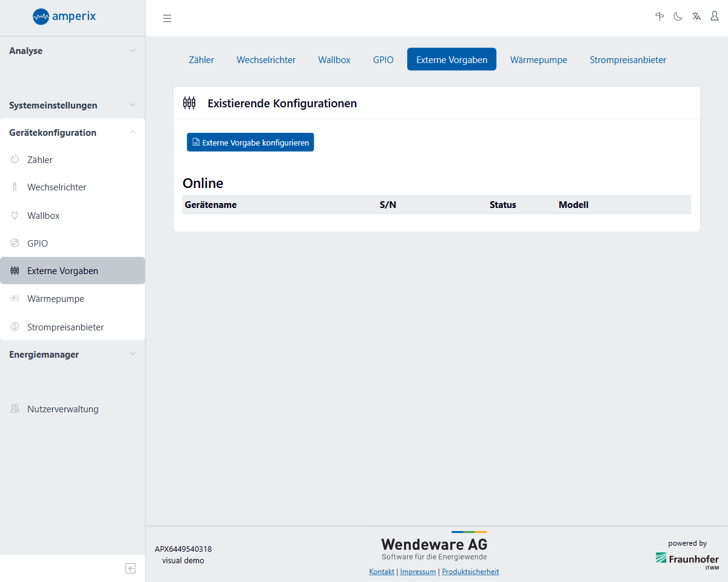Image resolution: width=728 pixels, height=582 pixels.
Task: Select the Wechselrichter tab
Action: [x=266, y=60]
